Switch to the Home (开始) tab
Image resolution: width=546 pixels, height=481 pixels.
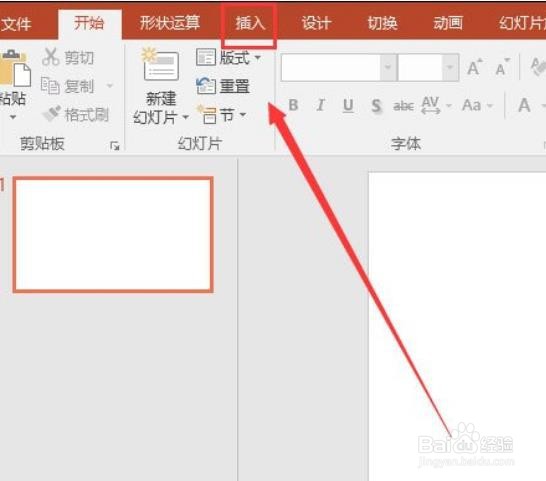click(89, 23)
